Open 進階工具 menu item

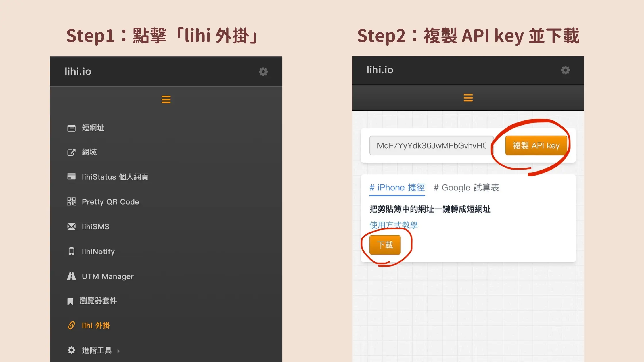point(97,350)
